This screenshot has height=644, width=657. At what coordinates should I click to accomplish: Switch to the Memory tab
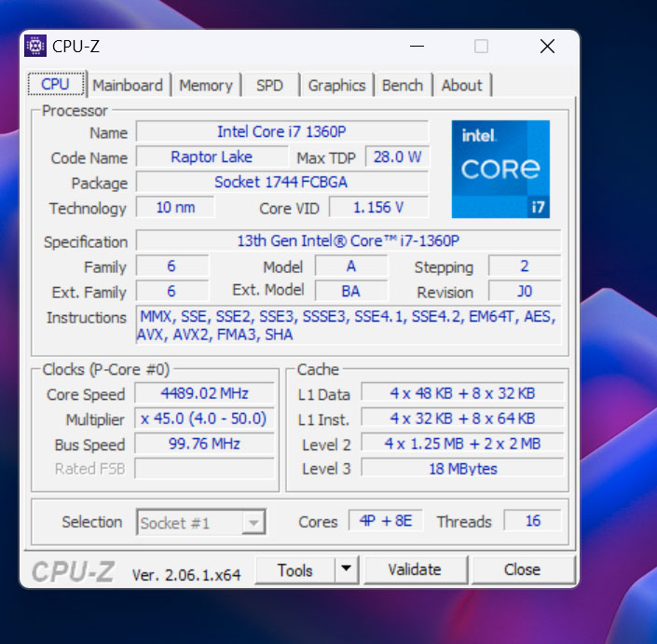[x=206, y=85]
